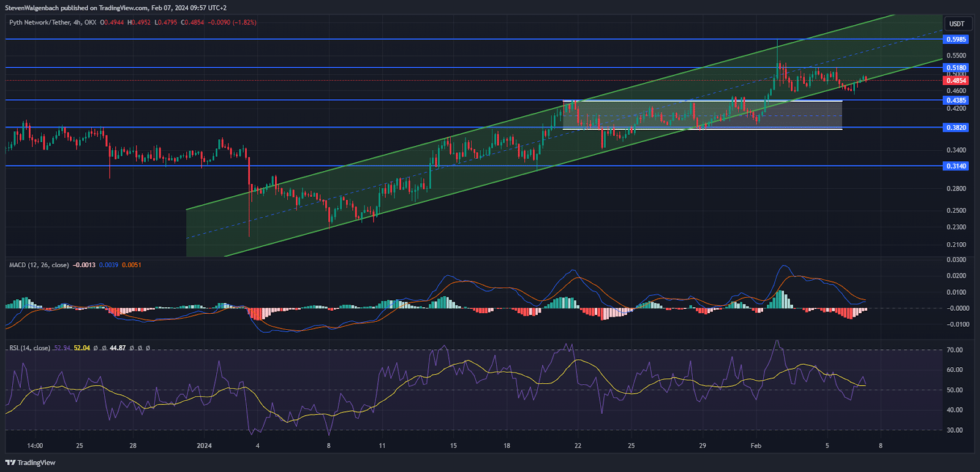Click the 22 date axis label

578,446
